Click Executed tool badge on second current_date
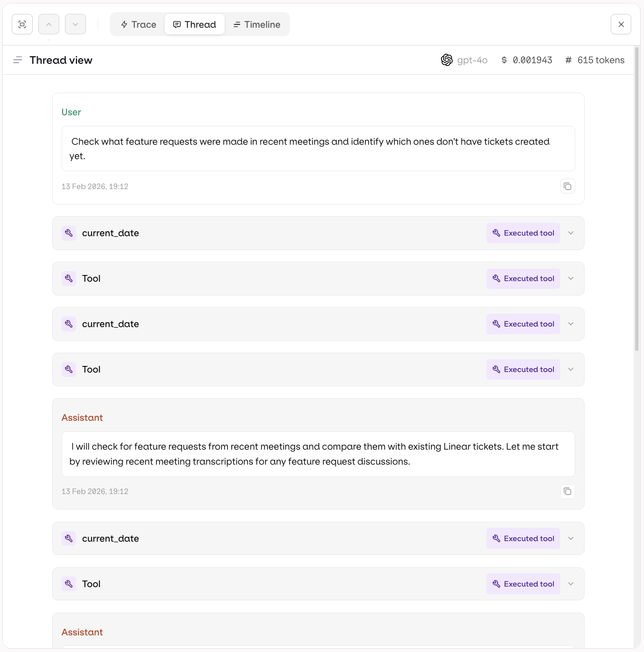 [523, 324]
